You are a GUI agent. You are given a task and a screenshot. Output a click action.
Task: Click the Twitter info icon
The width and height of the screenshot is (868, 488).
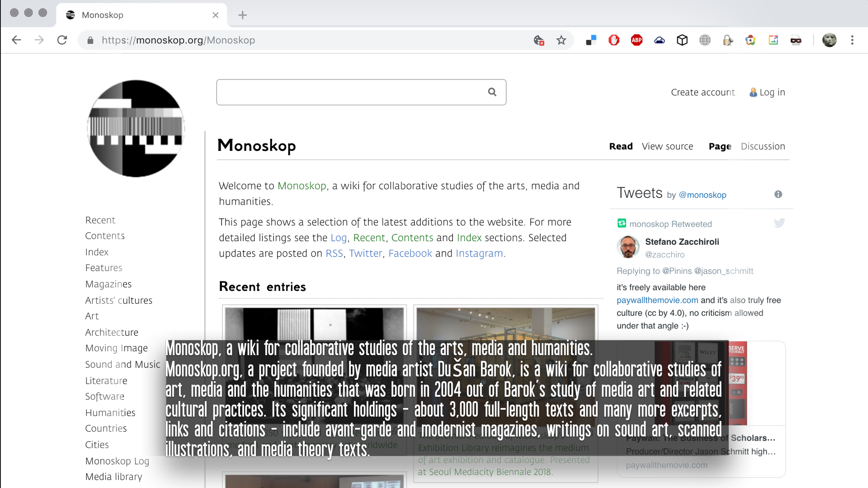(x=778, y=194)
